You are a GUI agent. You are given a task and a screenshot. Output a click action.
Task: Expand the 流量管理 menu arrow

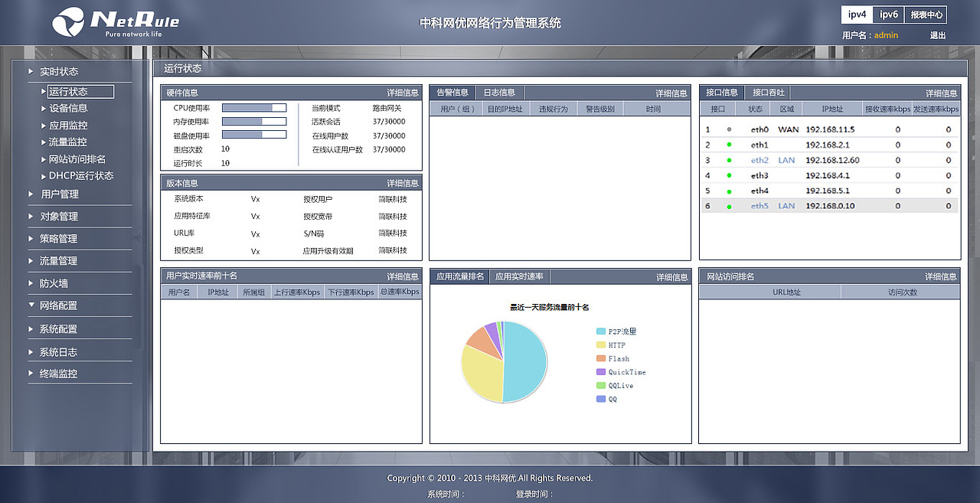(31, 261)
